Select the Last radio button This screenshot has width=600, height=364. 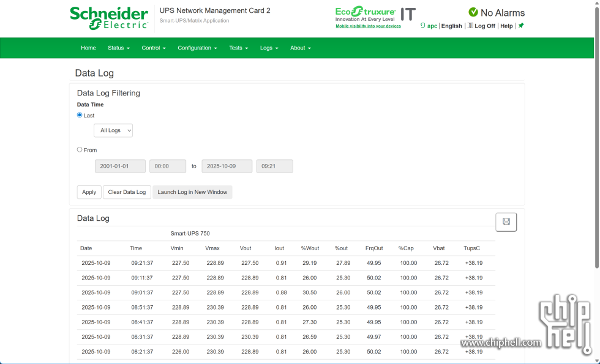click(80, 115)
